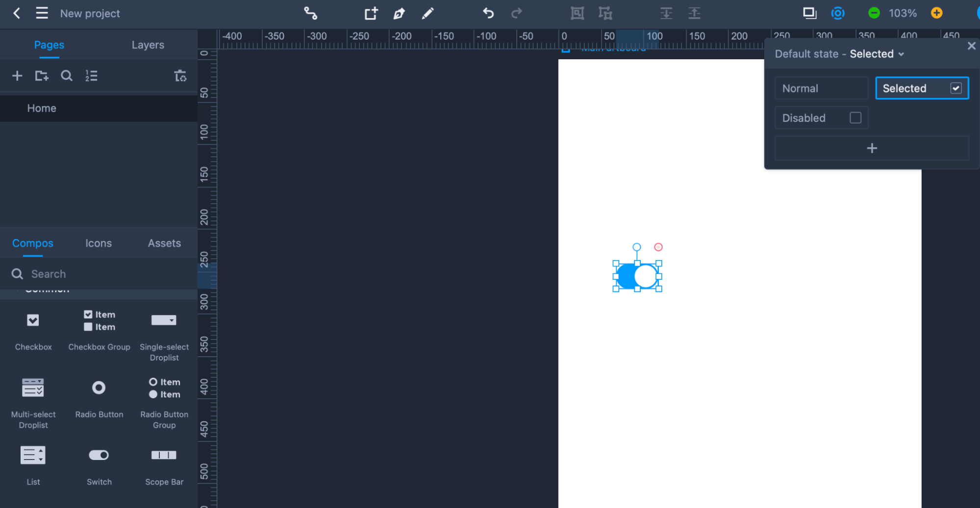Image resolution: width=980 pixels, height=508 pixels.
Task: Add a new page with plus icon
Action: pos(17,76)
